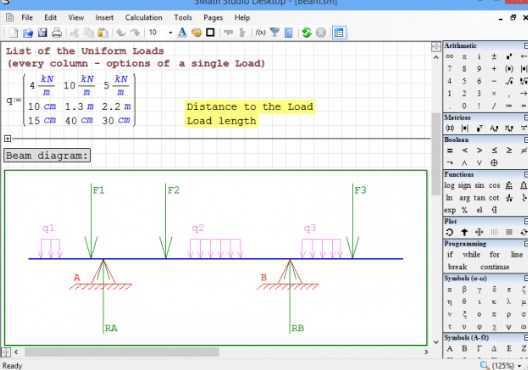The width and height of the screenshot is (528, 370).
Task: Save the worksheet with the floppy disk icon
Action: coord(42,33)
